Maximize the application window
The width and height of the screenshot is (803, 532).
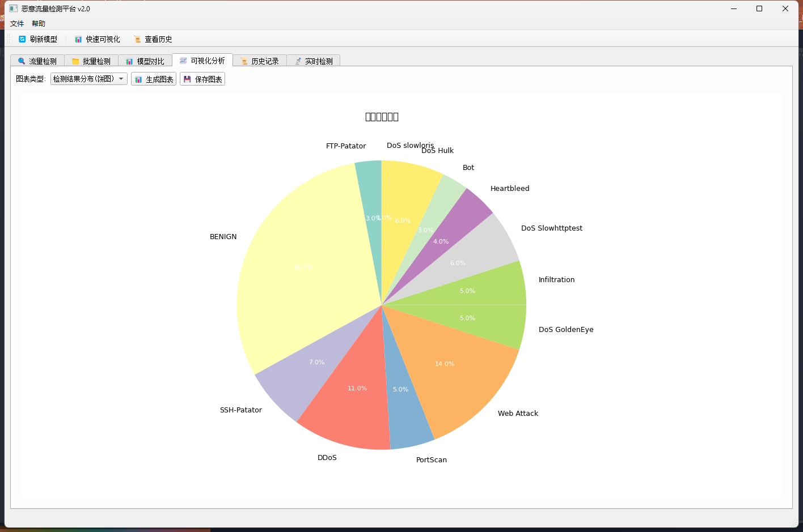[759, 8]
